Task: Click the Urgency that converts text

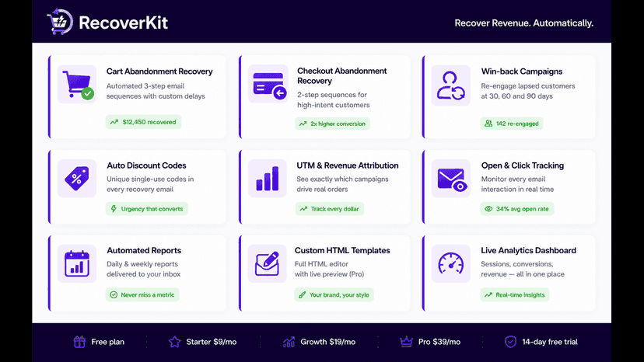Action: (x=152, y=209)
